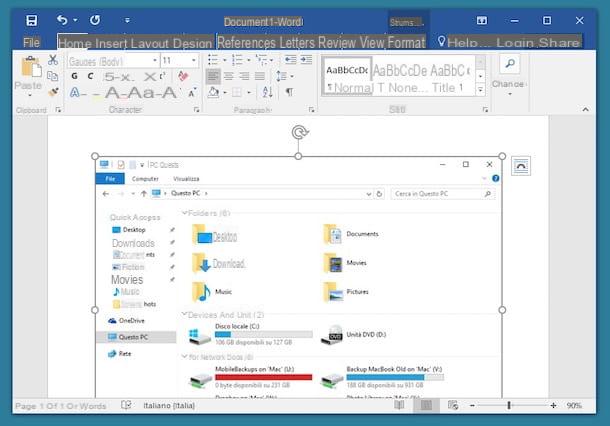Open the Change editing dropdown
Screen dimensions: 610x426
[509, 88]
